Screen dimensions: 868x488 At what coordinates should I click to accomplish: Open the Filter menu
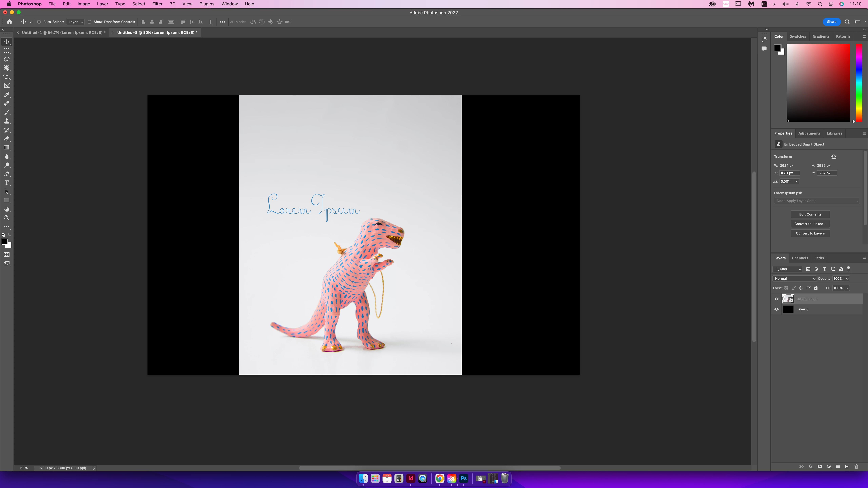157,4
